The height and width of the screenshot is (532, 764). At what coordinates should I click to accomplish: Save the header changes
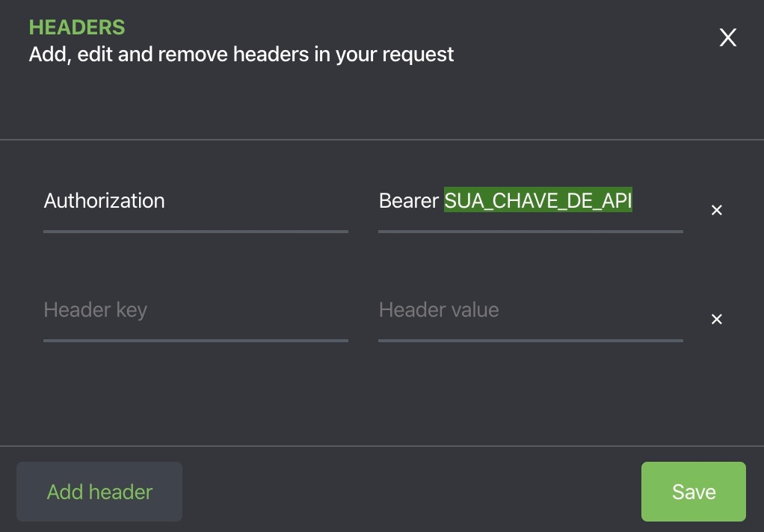coord(693,492)
